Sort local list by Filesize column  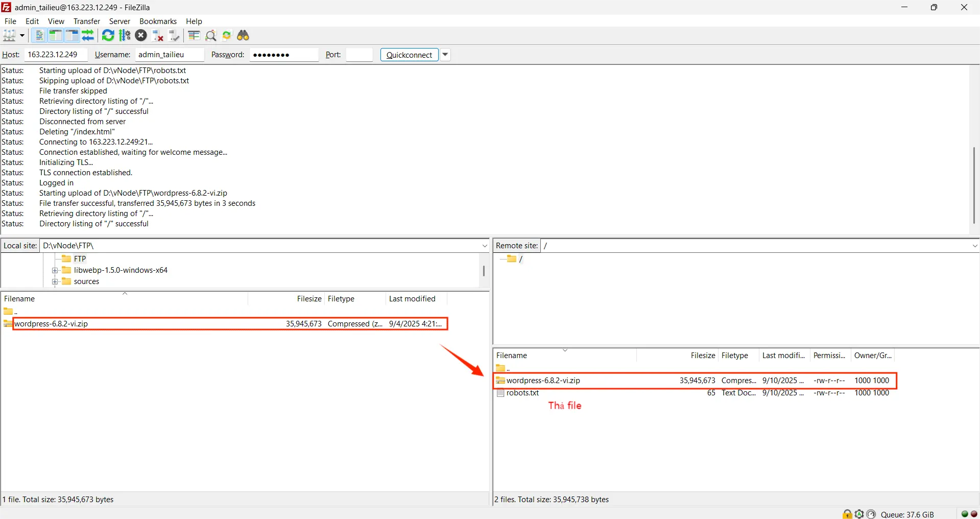(286, 299)
